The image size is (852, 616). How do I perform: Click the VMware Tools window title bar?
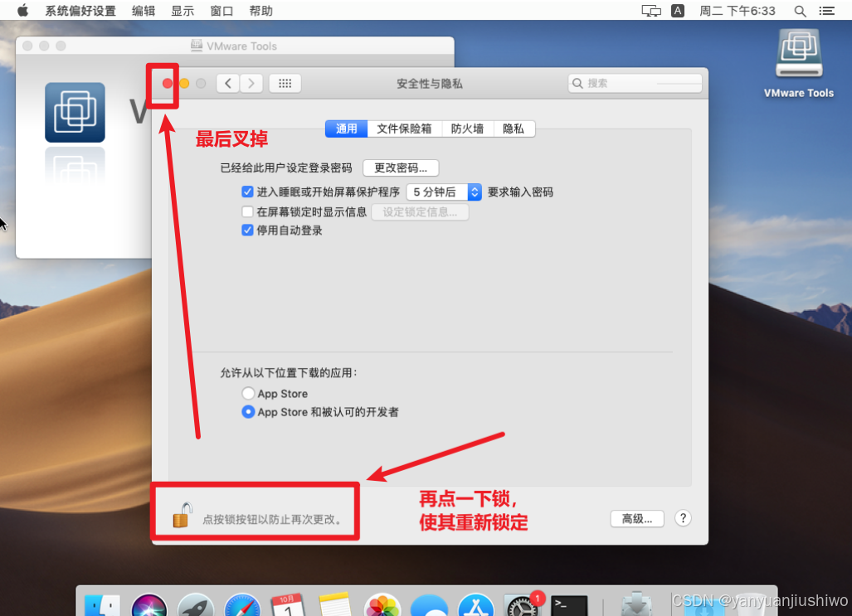[235, 46]
